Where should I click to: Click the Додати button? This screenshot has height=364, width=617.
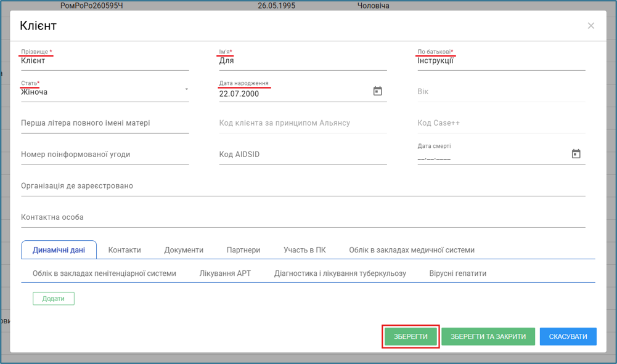pyautogui.click(x=54, y=299)
